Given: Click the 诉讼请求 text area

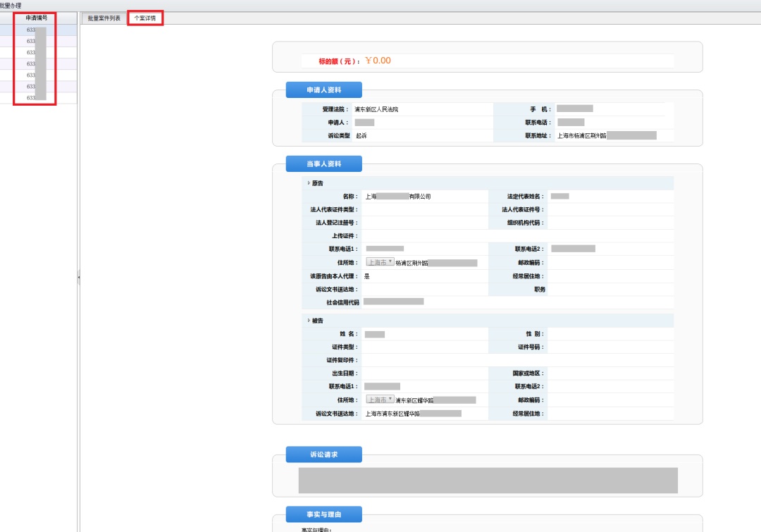Looking at the screenshot, I should pyautogui.click(x=488, y=480).
